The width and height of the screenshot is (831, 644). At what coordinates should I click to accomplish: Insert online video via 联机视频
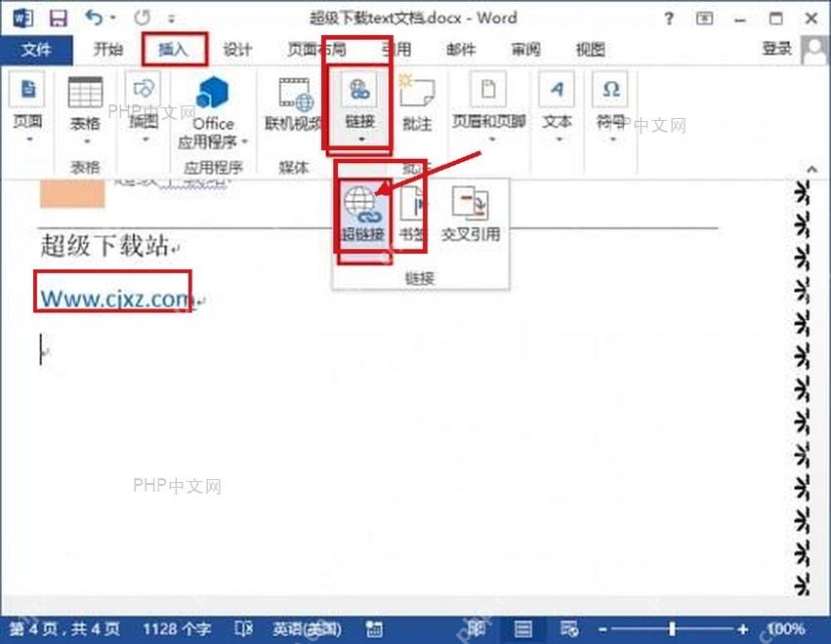pos(295,104)
